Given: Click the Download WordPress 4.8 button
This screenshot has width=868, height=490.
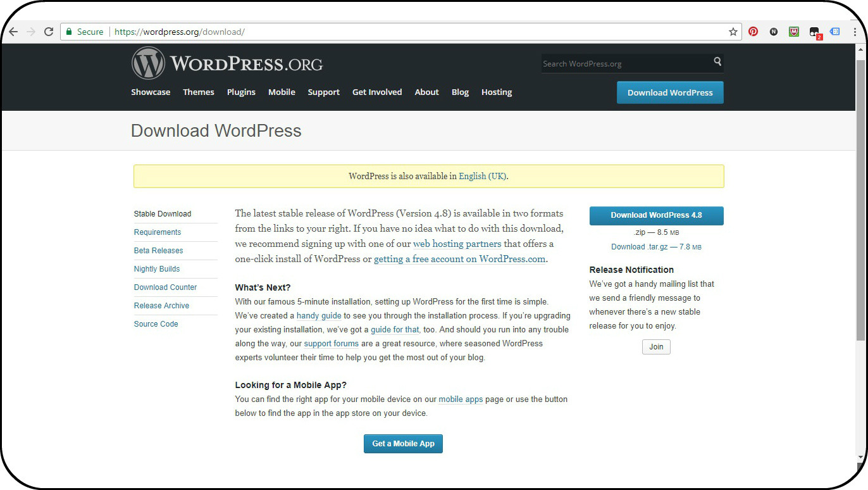Looking at the screenshot, I should pos(656,215).
